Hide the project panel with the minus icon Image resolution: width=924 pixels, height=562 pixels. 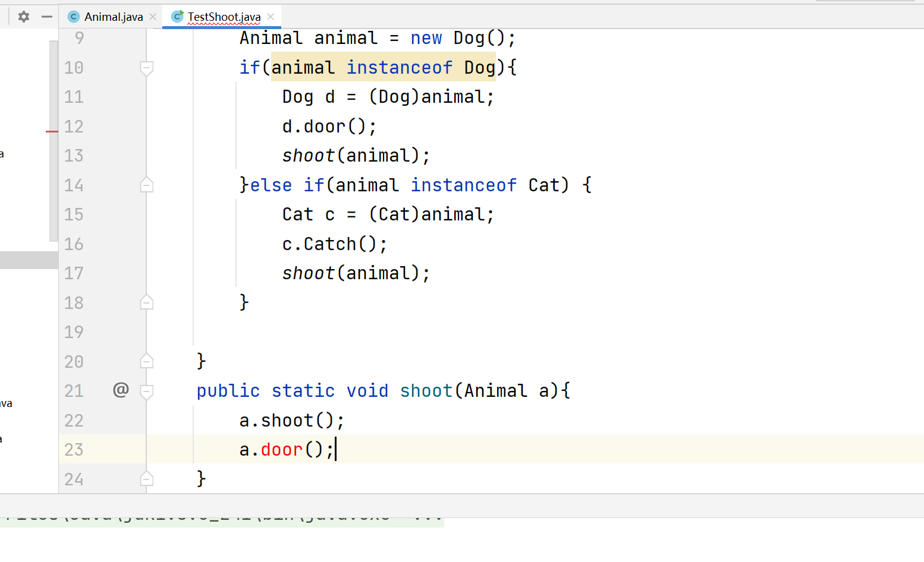(47, 17)
